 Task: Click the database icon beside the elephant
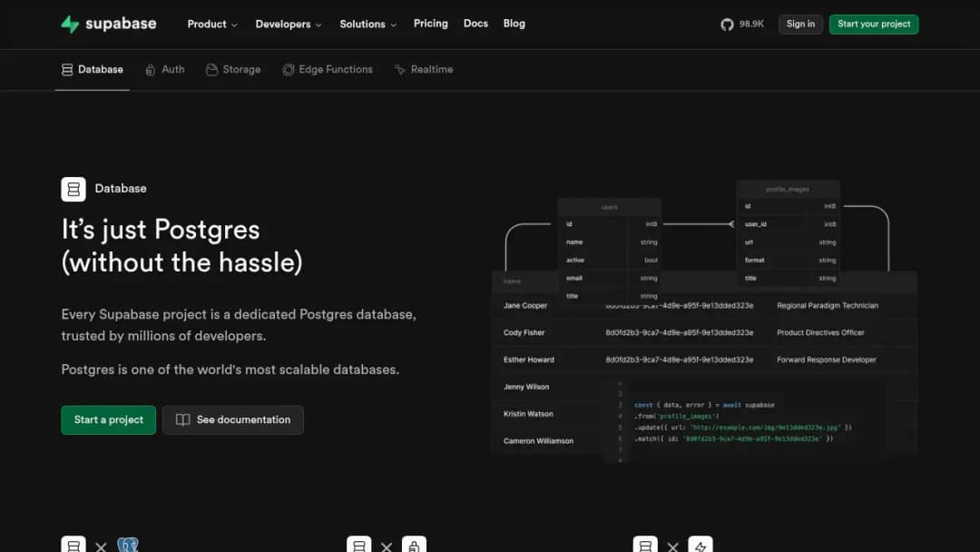73,545
